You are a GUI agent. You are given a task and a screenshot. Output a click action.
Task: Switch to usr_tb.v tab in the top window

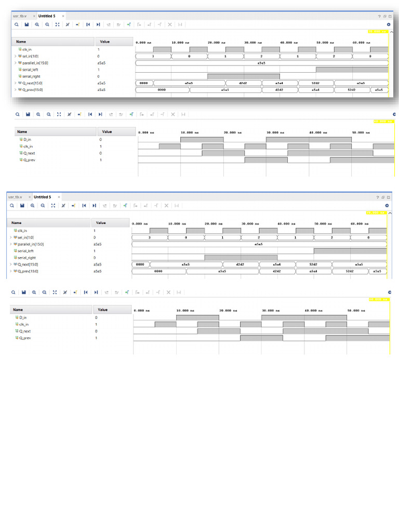pyautogui.click(x=20, y=16)
